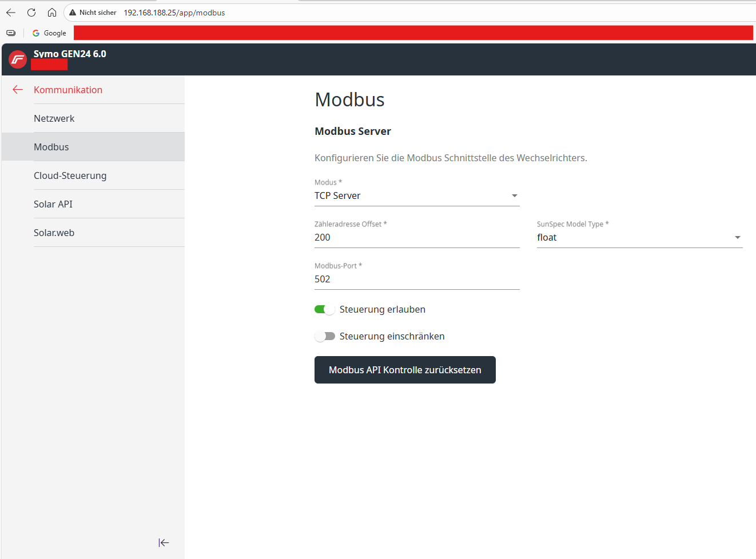Collapse the sidebar with the bottom arrow icon

[164, 542]
